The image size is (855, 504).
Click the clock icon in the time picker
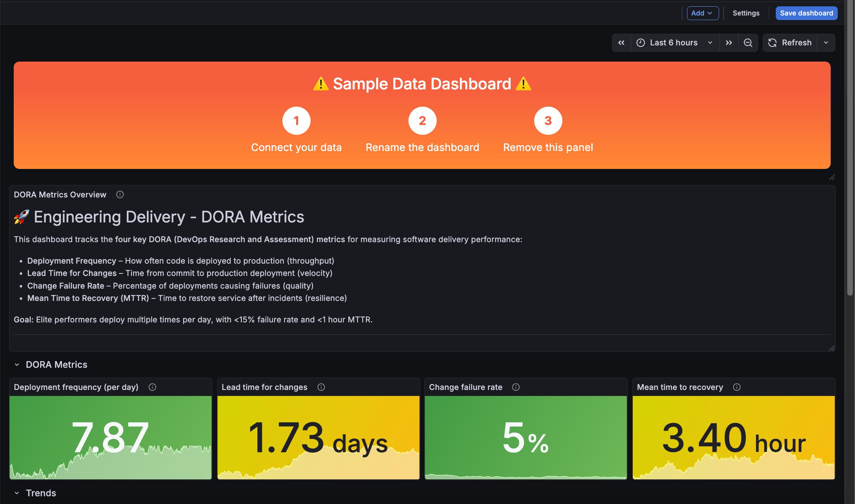641,43
